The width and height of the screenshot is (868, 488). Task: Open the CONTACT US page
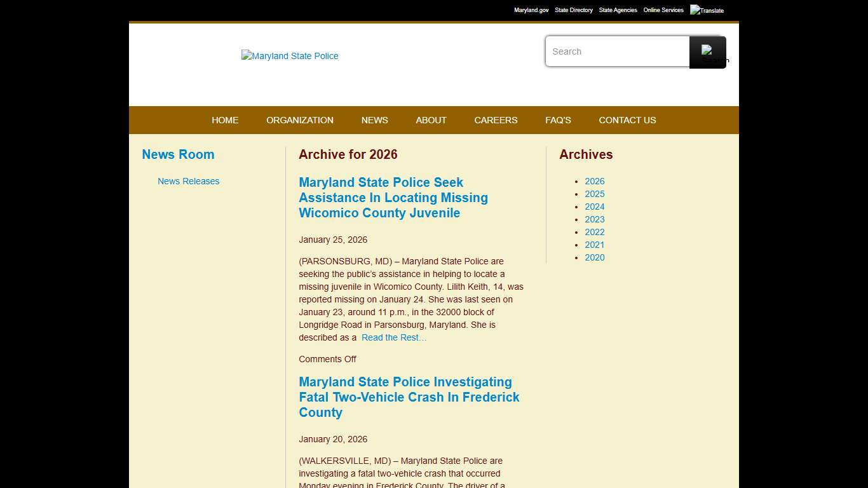627,120
